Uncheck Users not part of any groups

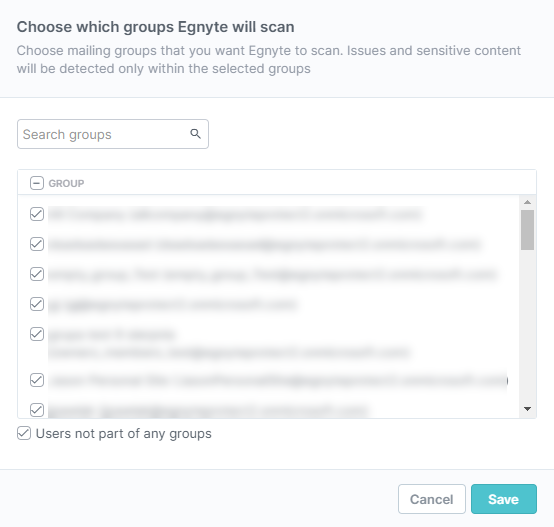(24, 433)
